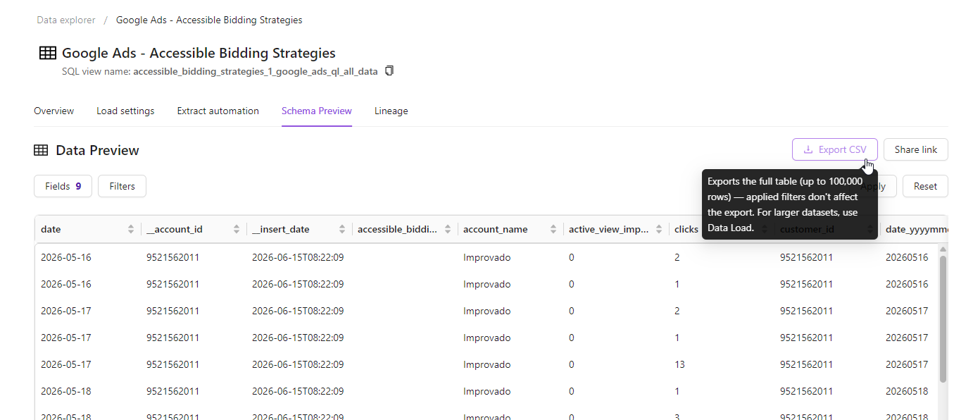Screen dimensions: 980x420
Task: Navigate to Data explorer breadcrumb
Action: coord(66,20)
